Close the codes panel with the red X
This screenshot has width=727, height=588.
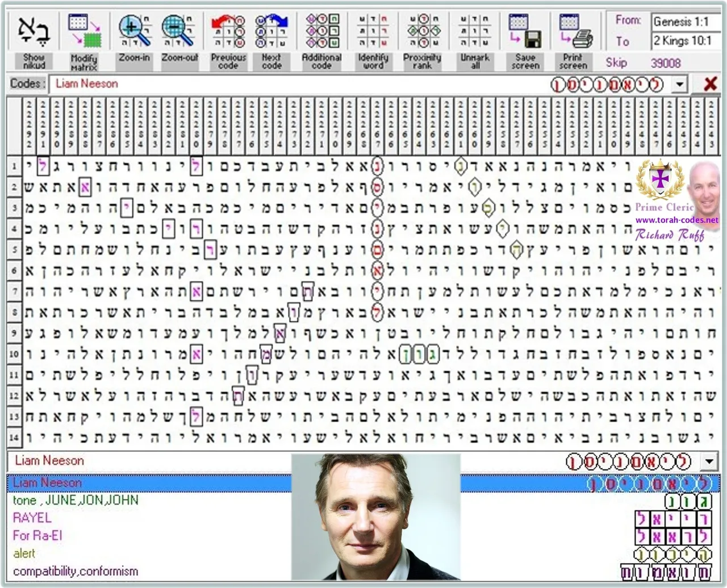point(710,84)
